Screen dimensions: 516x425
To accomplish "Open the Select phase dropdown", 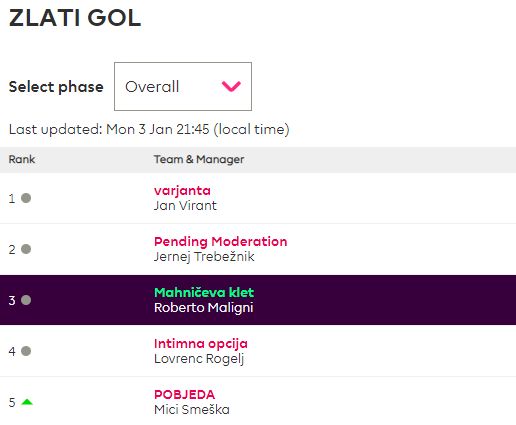I will (183, 86).
